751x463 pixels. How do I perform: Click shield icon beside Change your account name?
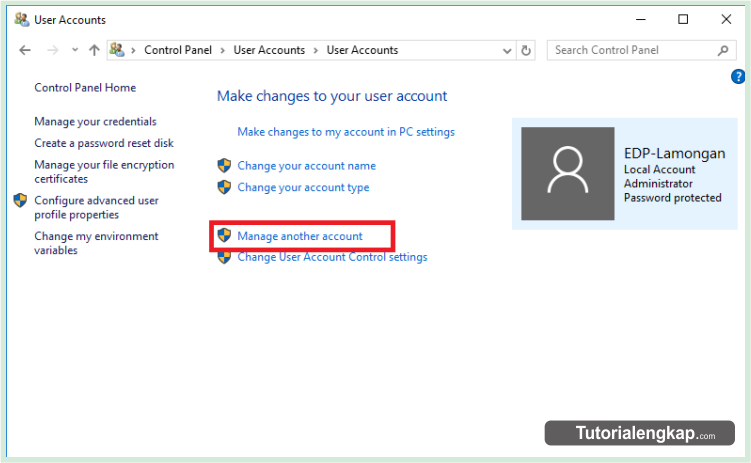pos(224,166)
